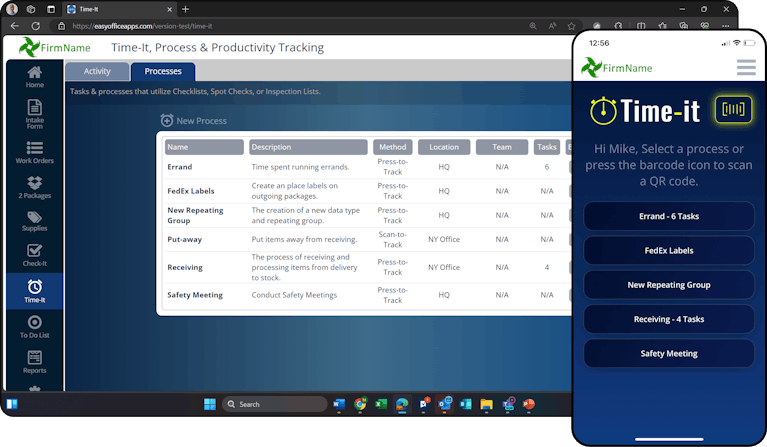Click the Scan-to-Track method cell

click(392, 239)
